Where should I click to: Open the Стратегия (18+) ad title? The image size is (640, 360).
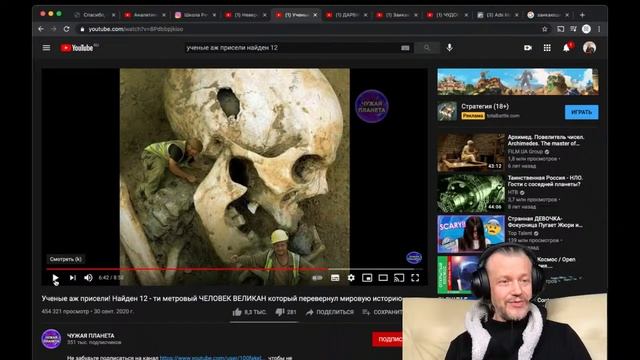(485, 106)
